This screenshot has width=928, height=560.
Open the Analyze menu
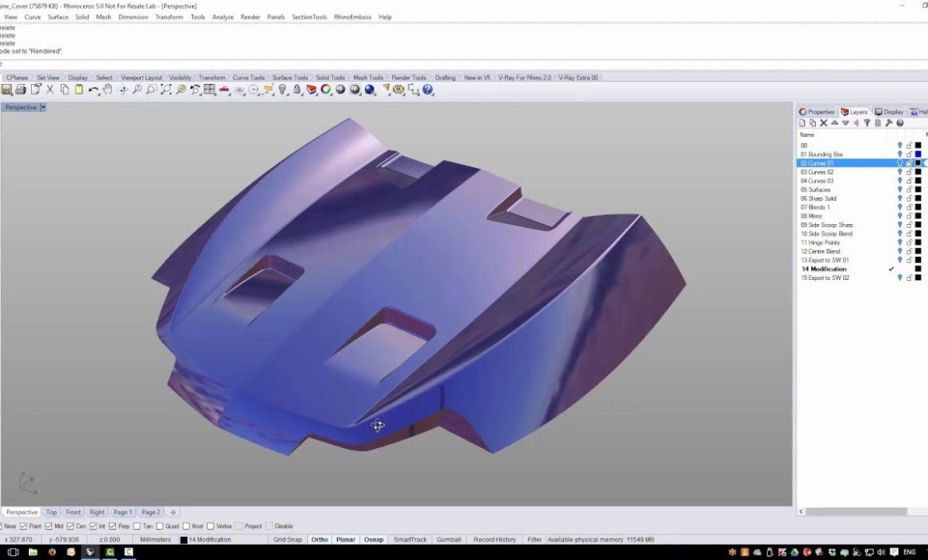(222, 17)
